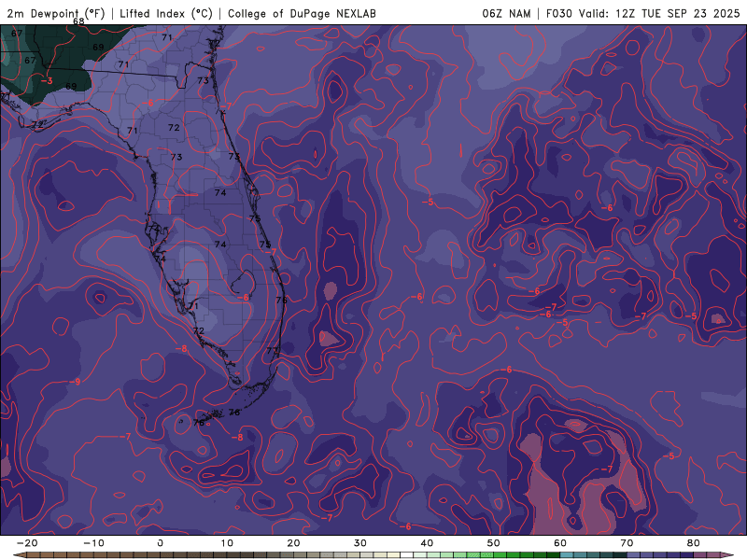Click the "68" dewpoint value at the top edge
The width and height of the screenshot is (747, 560).
pyautogui.click(x=78, y=21)
